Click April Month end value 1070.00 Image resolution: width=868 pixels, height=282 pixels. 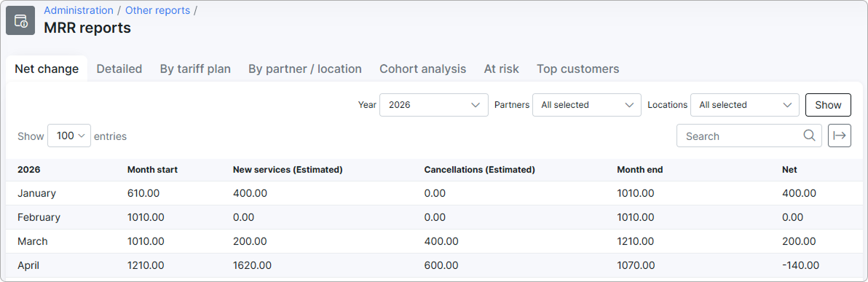click(636, 265)
